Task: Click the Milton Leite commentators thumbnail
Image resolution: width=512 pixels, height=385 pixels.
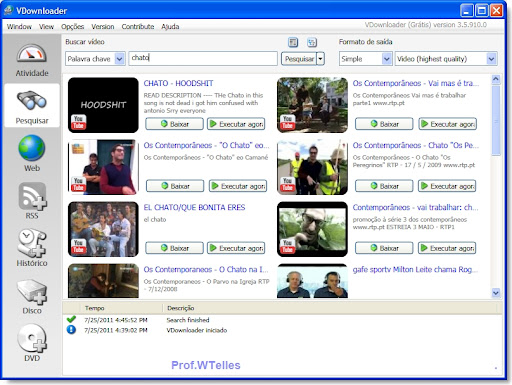Action: pos(312,281)
